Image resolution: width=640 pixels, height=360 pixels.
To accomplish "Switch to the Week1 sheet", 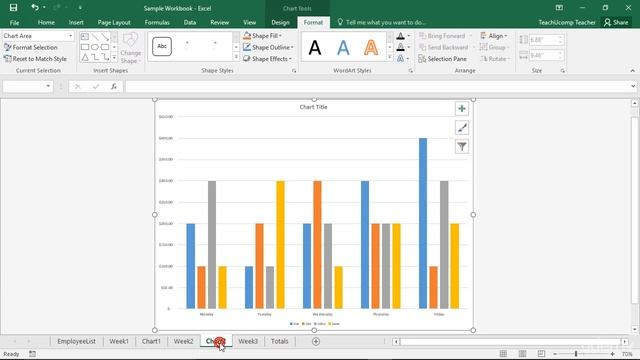I will coord(119,341).
